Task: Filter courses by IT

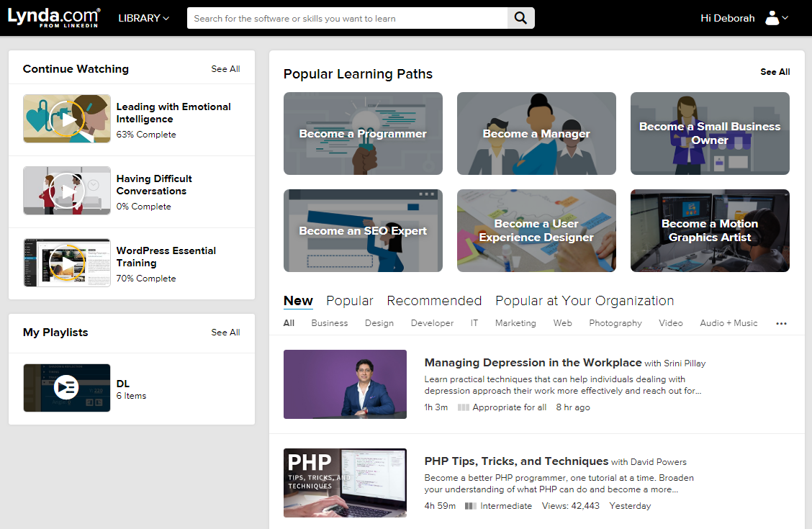Action: 474,323
